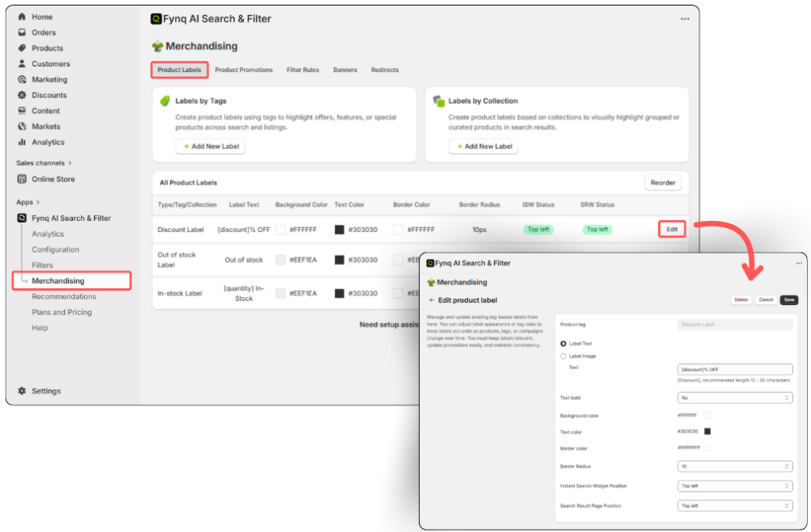Click Background color swatch in edit form
The width and height of the screenshot is (811, 532).
[x=707, y=415]
